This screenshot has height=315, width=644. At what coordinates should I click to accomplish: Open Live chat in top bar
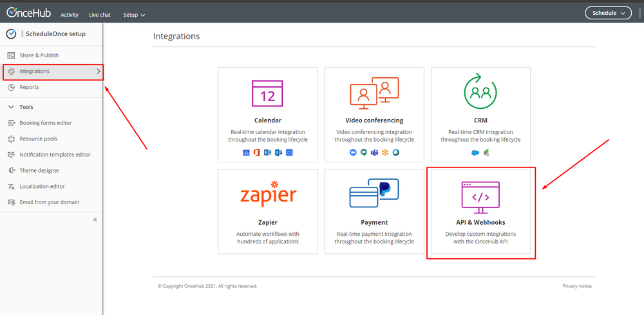pyautogui.click(x=100, y=15)
